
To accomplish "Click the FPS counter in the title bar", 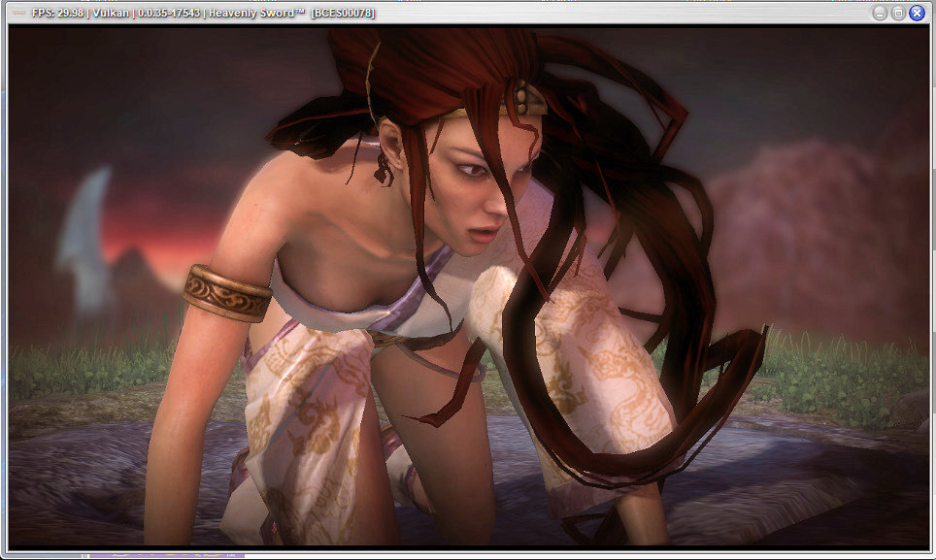I will (58, 13).
